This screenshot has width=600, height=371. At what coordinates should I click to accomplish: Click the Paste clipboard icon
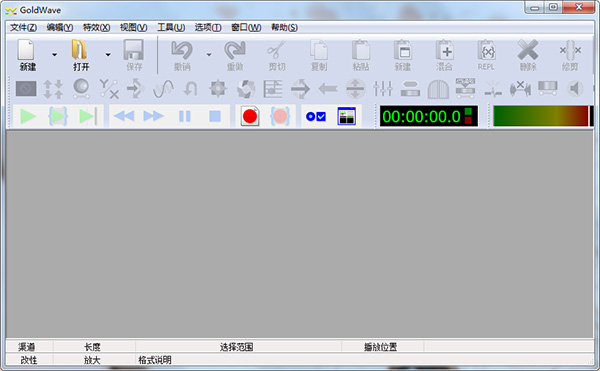[x=360, y=50]
